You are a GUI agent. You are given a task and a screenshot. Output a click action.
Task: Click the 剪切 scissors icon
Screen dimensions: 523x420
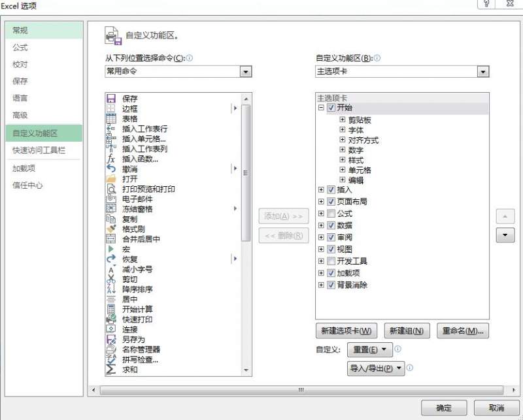coord(110,279)
